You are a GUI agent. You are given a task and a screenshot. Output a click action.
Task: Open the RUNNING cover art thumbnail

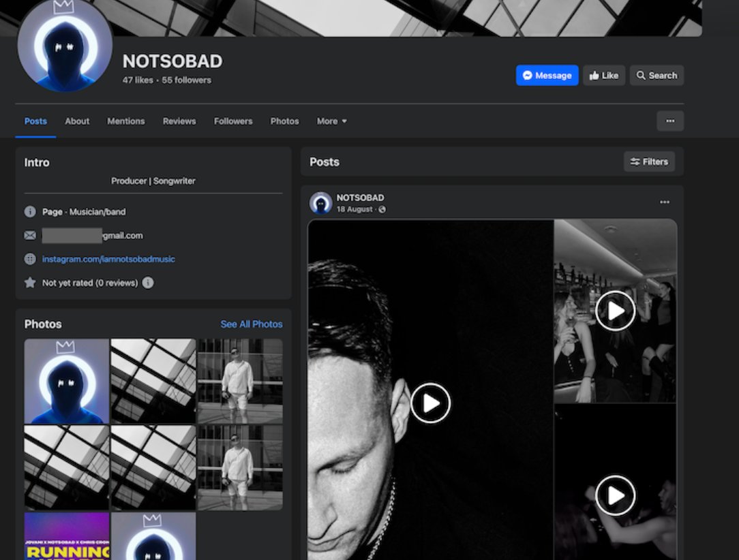point(66,536)
